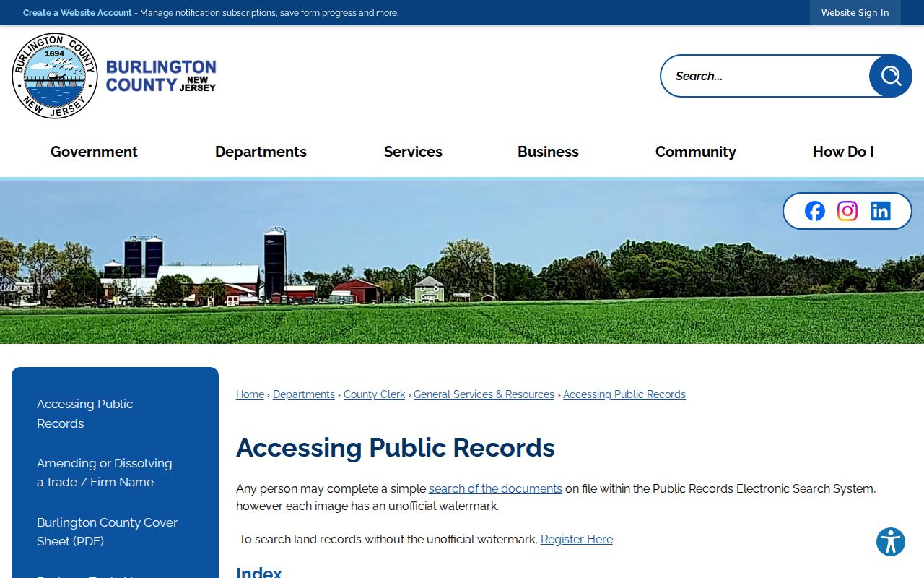924x578 pixels.
Task: Open the How Do I menu
Action: pos(843,152)
